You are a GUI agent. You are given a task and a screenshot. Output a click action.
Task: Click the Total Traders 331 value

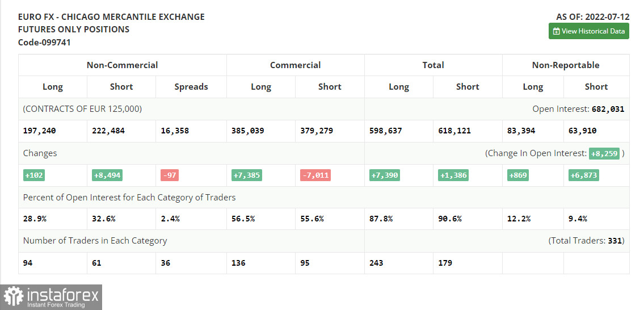[615, 241]
